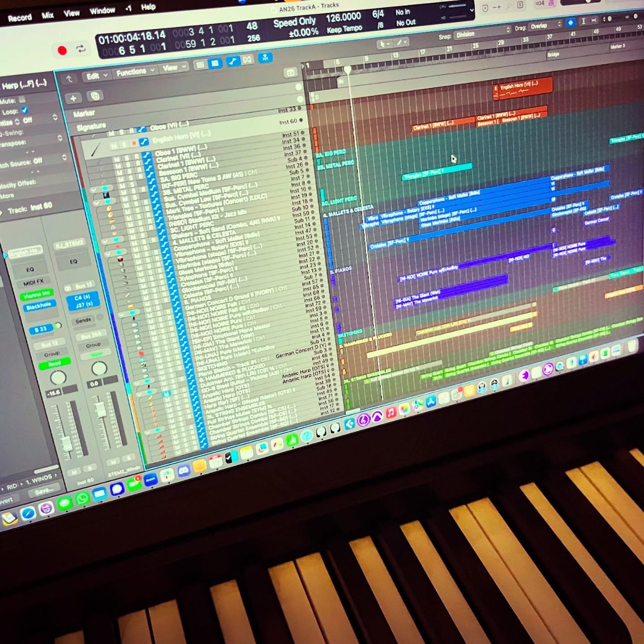This screenshot has height=644, width=644.
Task: Click the Duplicate Track icon
Action: 95,96
